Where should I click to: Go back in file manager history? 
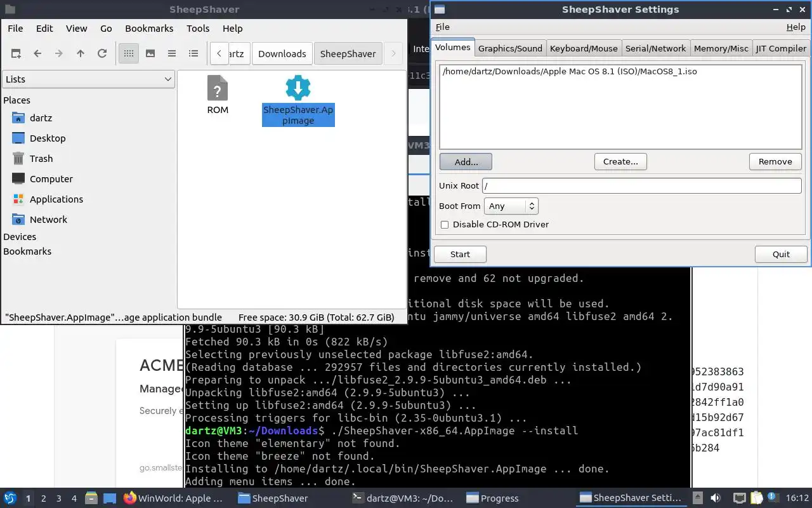[x=37, y=54]
